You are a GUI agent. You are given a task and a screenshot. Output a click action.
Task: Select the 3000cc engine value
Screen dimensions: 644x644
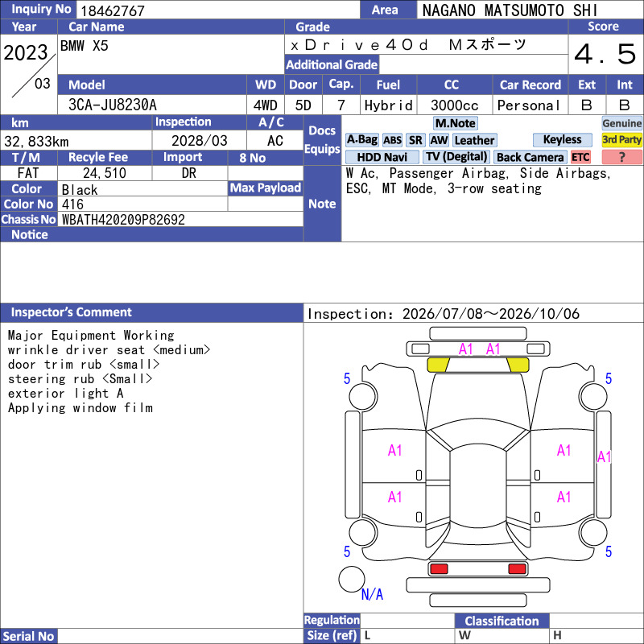click(x=454, y=105)
